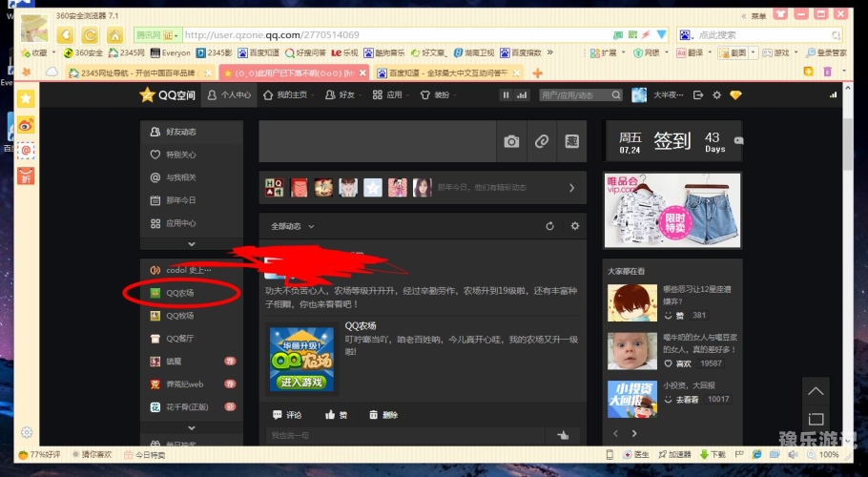Screen dimensions: 868x477
Task: Open the blue triangle address bar dropdown
Action: point(662,35)
